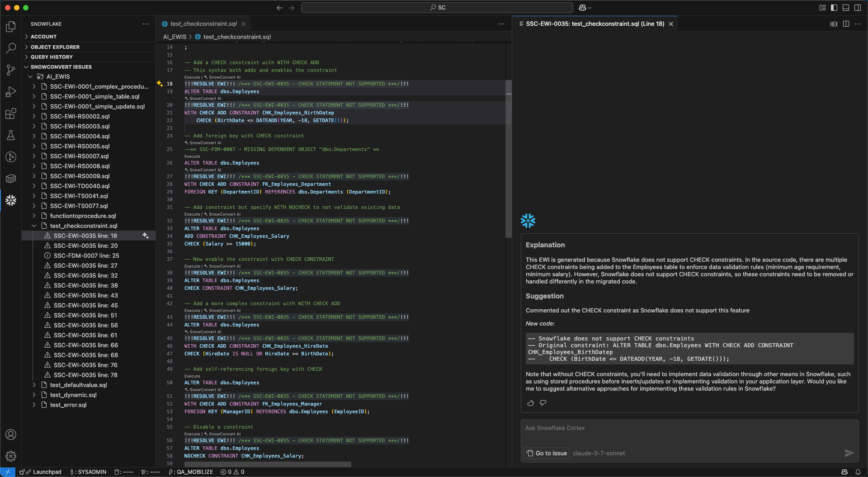Open the Source Control view
Screen dimensions: 868x477
click(11, 70)
